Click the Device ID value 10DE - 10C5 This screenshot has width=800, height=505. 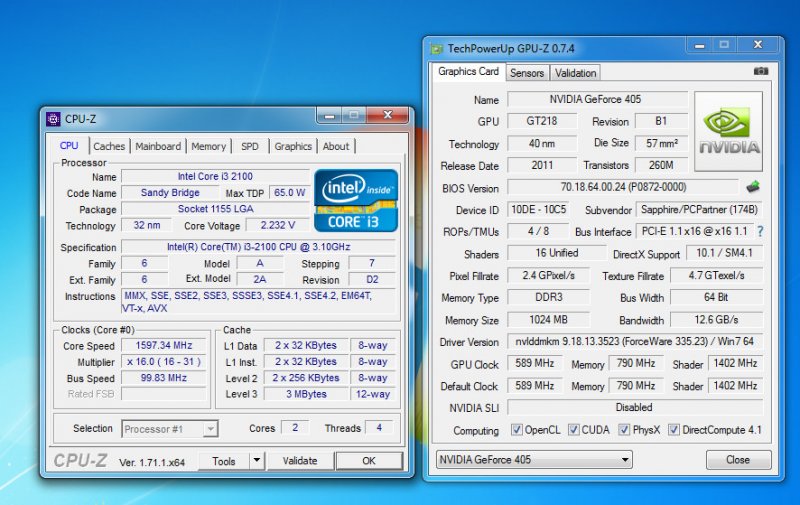click(x=539, y=209)
